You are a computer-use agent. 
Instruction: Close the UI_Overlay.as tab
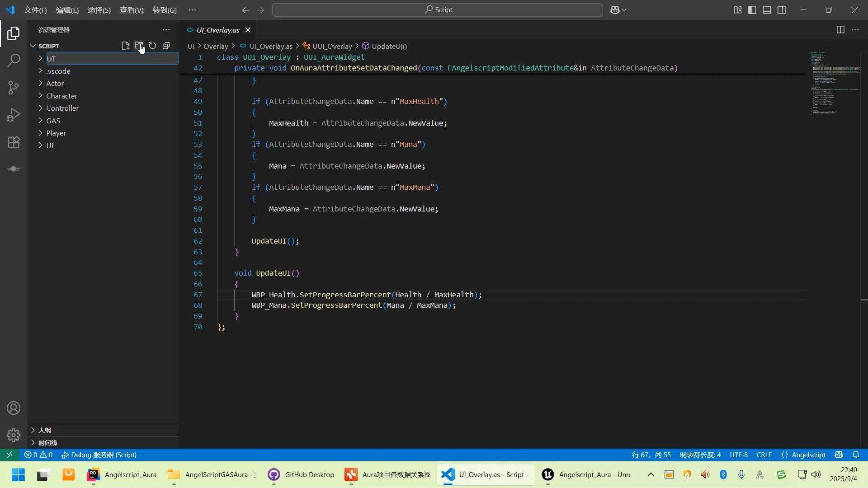pyautogui.click(x=248, y=30)
